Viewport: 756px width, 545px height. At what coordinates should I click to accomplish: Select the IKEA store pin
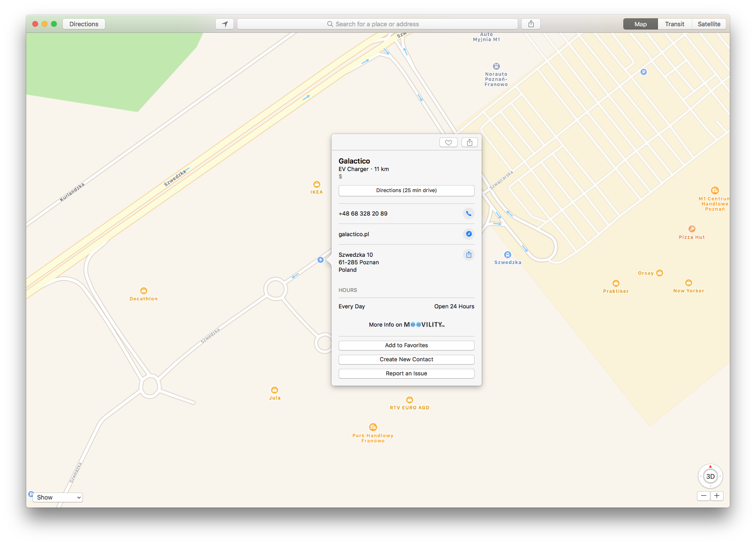(x=317, y=185)
